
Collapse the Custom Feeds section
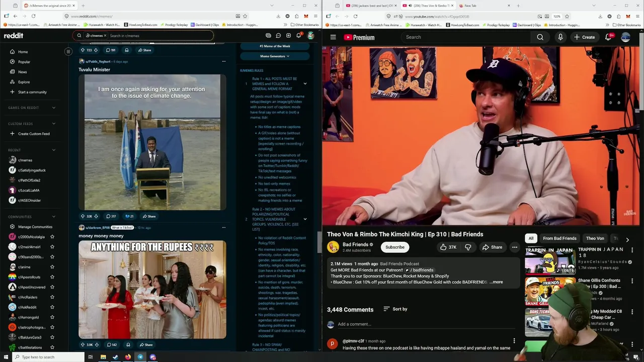[x=54, y=124]
